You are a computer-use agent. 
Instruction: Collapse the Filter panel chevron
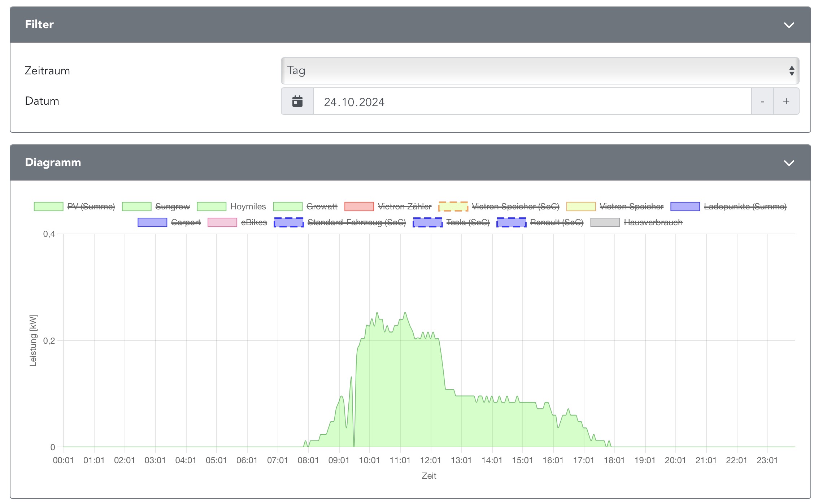click(789, 25)
